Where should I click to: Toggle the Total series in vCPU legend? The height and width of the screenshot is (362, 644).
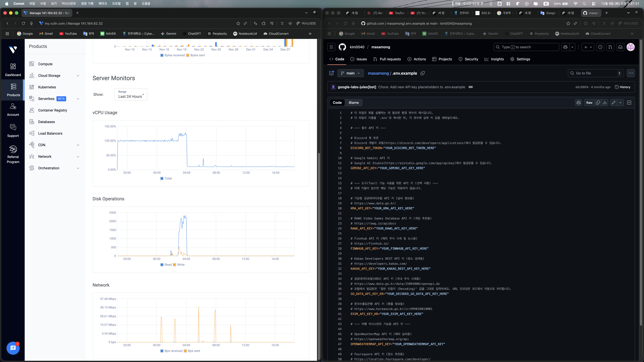166,178
